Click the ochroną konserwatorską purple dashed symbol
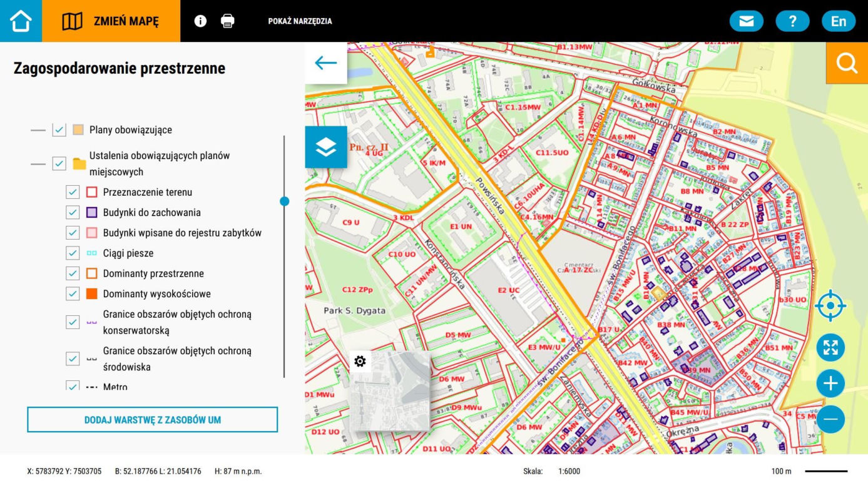Screen dimensions: 868x488 tap(91, 322)
